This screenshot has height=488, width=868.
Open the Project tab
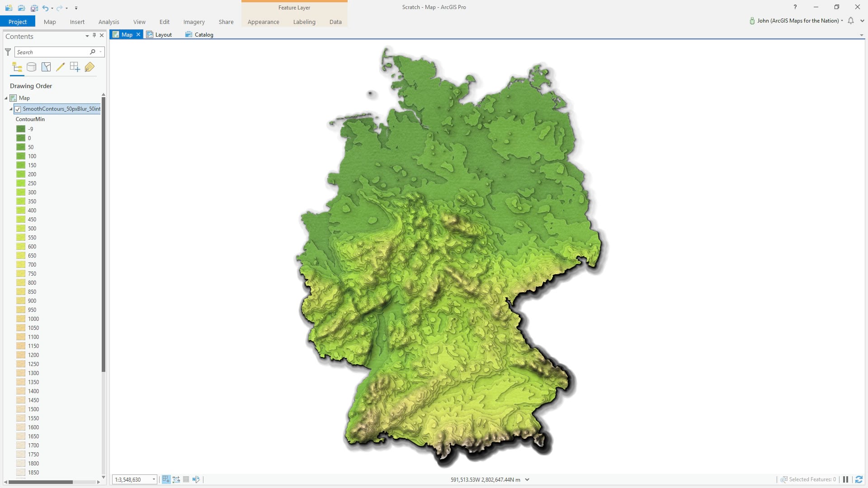coord(18,22)
